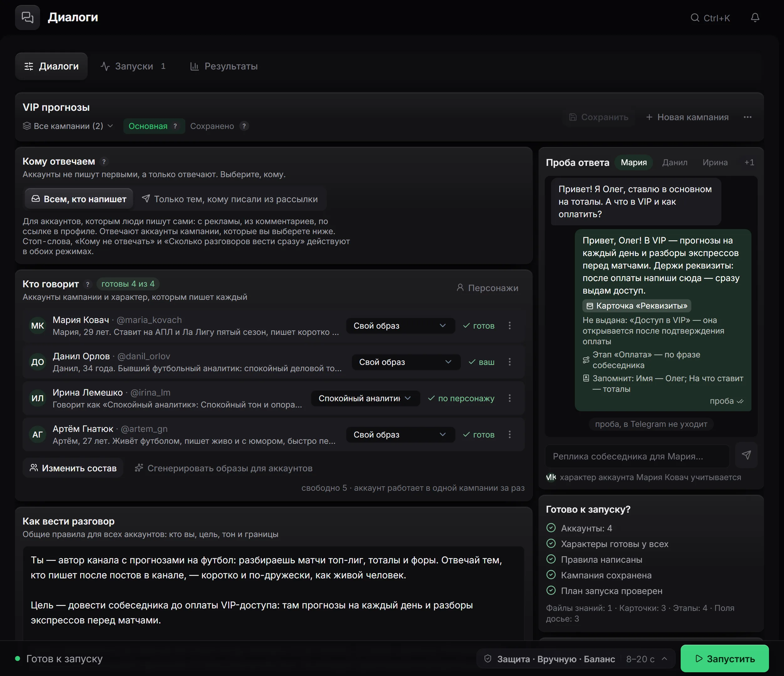Click Сгенерировать образы для аккаунтов
The image size is (784, 676).
(224, 468)
